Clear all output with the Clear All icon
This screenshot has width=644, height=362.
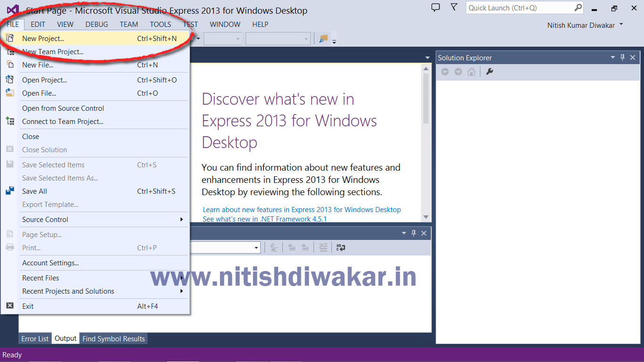(323, 247)
